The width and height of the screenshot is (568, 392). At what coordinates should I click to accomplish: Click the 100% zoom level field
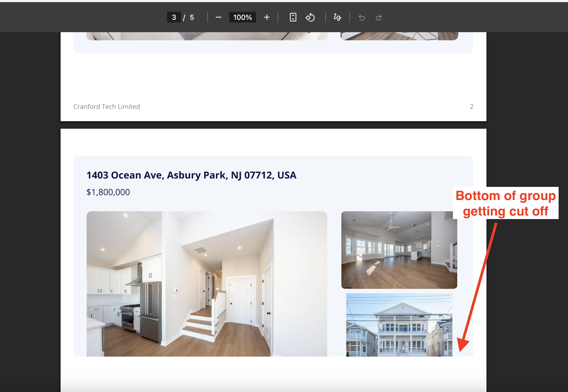click(x=242, y=17)
